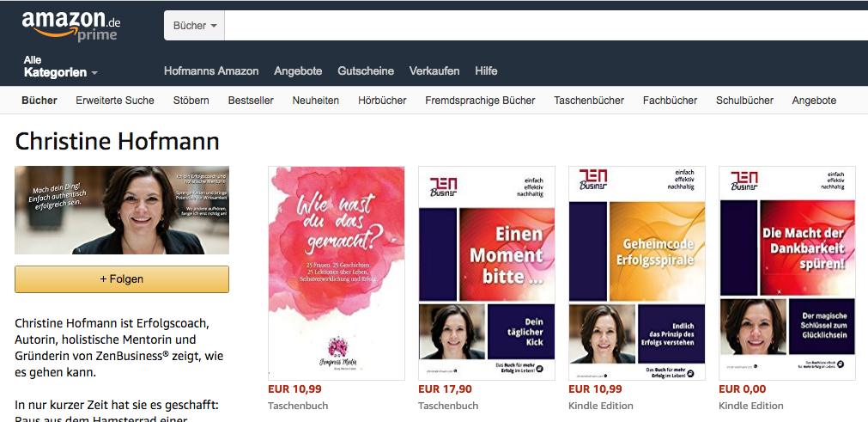Image resolution: width=868 pixels, height=422 pixels.
Task: Open the Hilfe page
Action: (x=486, y=70)
